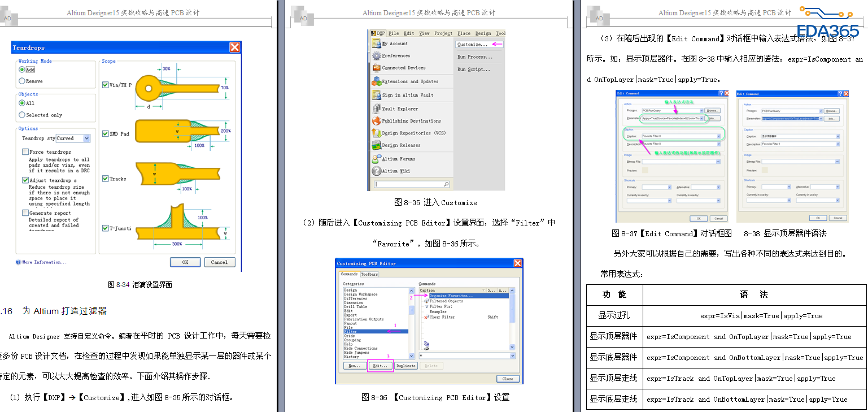This screenshot has height=412, width=868.
Task: Expand the Caption dropdown showing Favorite Filter 8
Action: coord(719,136)
